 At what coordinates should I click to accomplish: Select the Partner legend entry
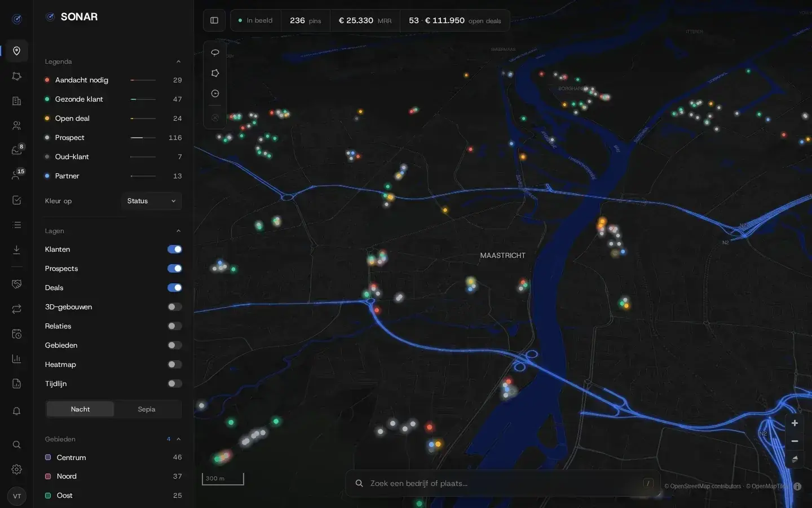coord(113,176)
